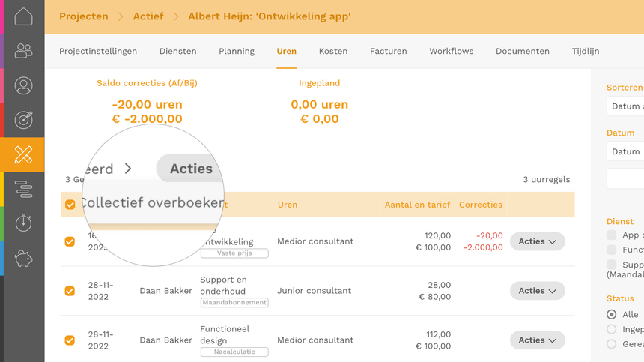Expand Acties dropdown for Medior consultant 120,00 row
This screenshot has height=362, width=644.
click(x=537, y=241)
